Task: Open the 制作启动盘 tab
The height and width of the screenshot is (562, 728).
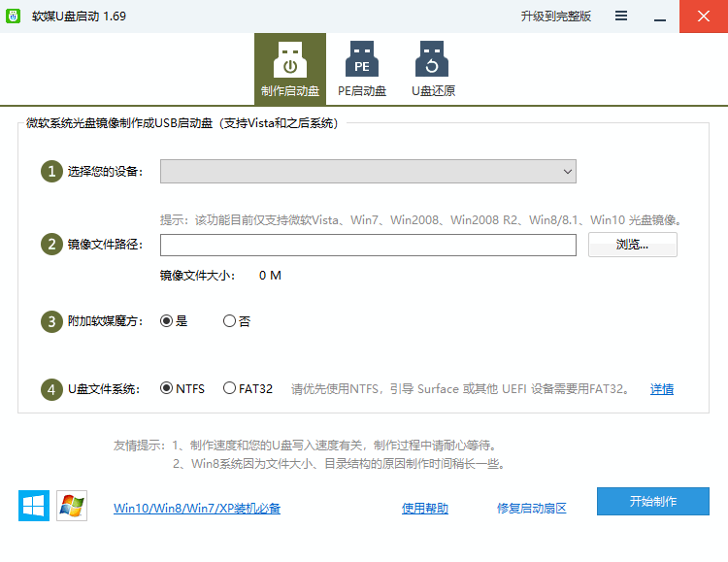Action: (x=289, y=69)
